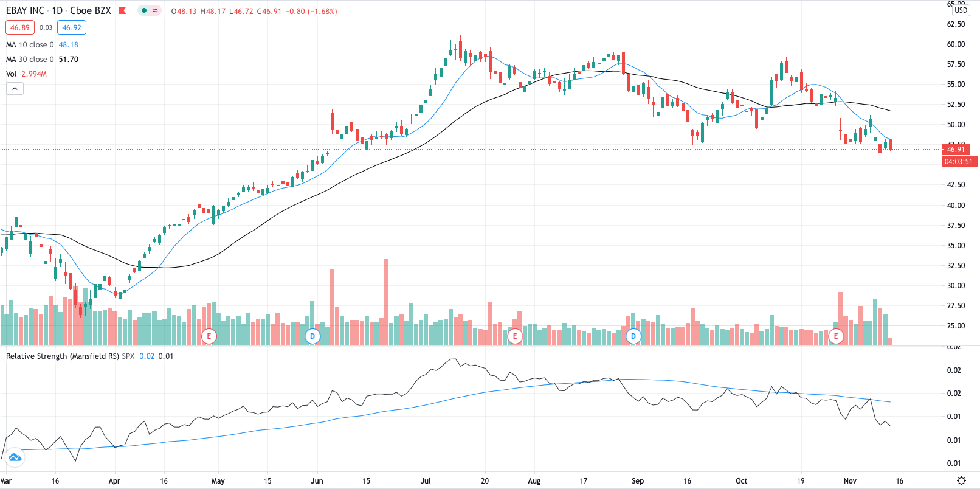Image resolution: width=980 pixels, height=489 pixels.
Task: Click the Jul label on the time axis
Action: [426, 480]
